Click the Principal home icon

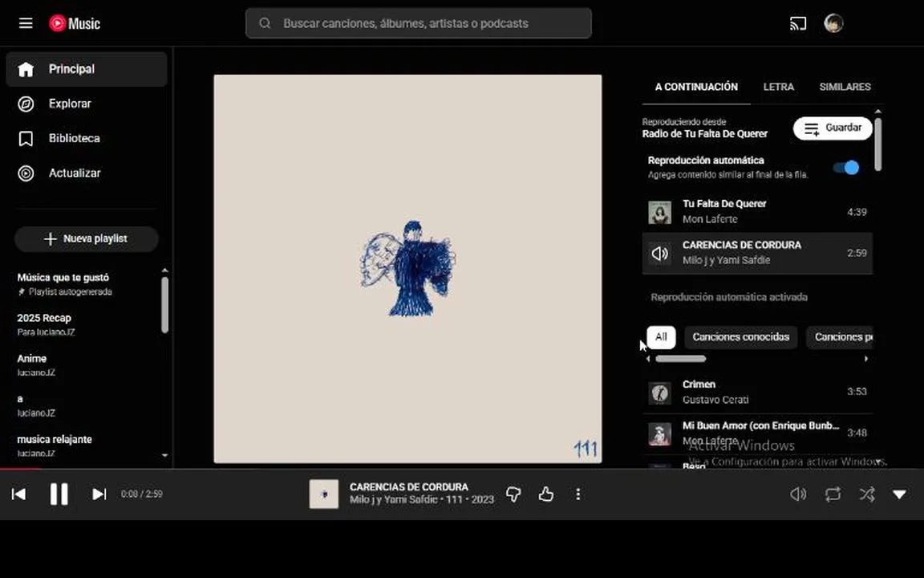(x=26, y=69)
